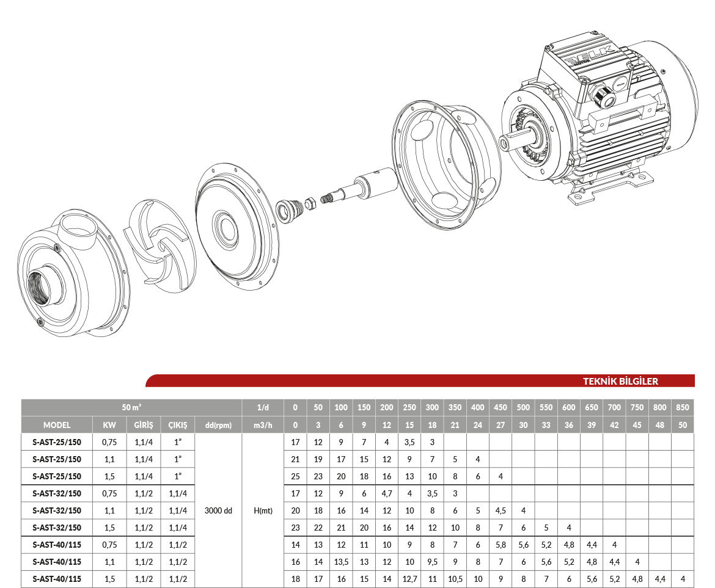Click the mechanical seal part near the shaft
Viewport: 715px width, 588px height.
tap(287, 210)
